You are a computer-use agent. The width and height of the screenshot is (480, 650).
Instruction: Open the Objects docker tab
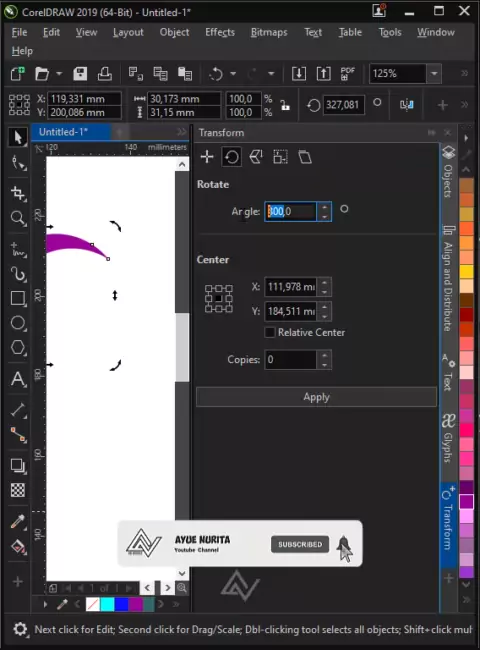pyautogui.click(x=448, y=172)
